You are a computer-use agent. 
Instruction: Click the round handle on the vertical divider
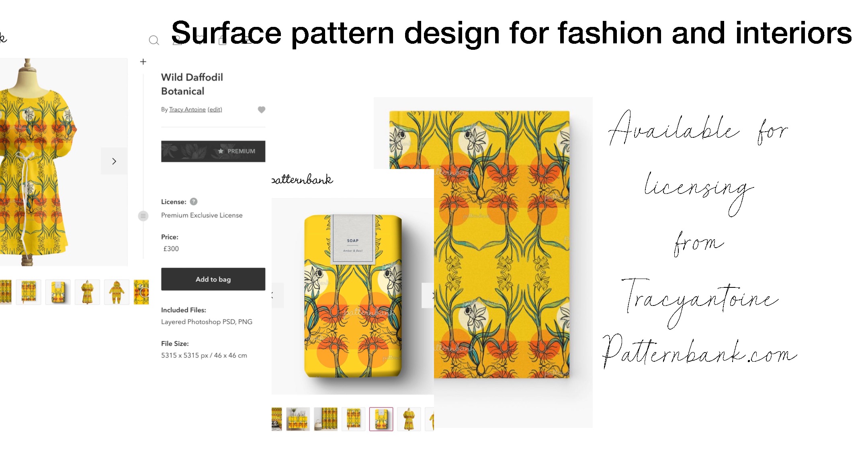[x=143, y=216]
